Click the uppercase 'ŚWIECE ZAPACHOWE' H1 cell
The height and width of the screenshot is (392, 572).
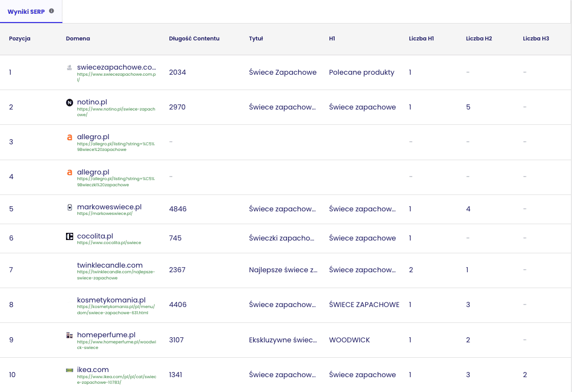pos(364,304)
